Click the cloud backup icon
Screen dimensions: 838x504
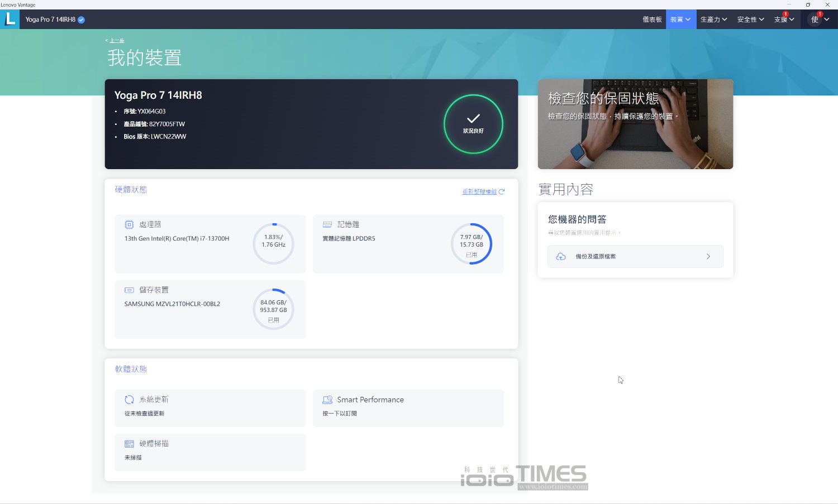click(x=561, y=257)
